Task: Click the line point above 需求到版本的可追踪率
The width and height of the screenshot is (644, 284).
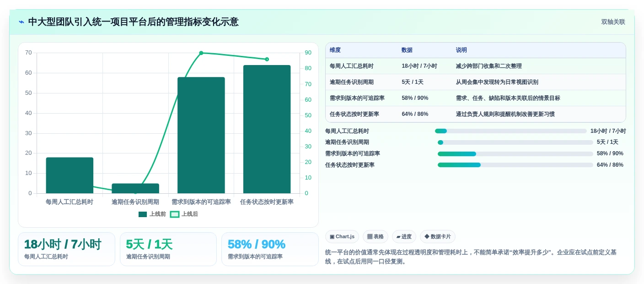Action: click(201, 53)
